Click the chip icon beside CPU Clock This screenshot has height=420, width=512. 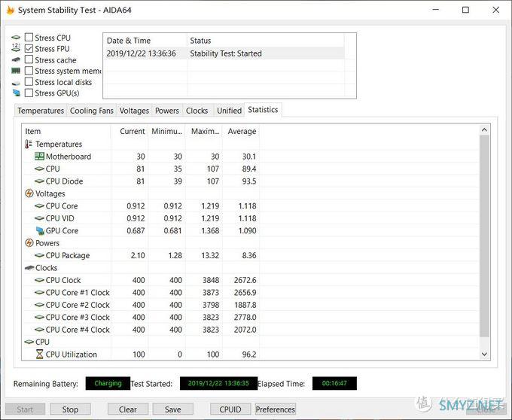point(39,280)
